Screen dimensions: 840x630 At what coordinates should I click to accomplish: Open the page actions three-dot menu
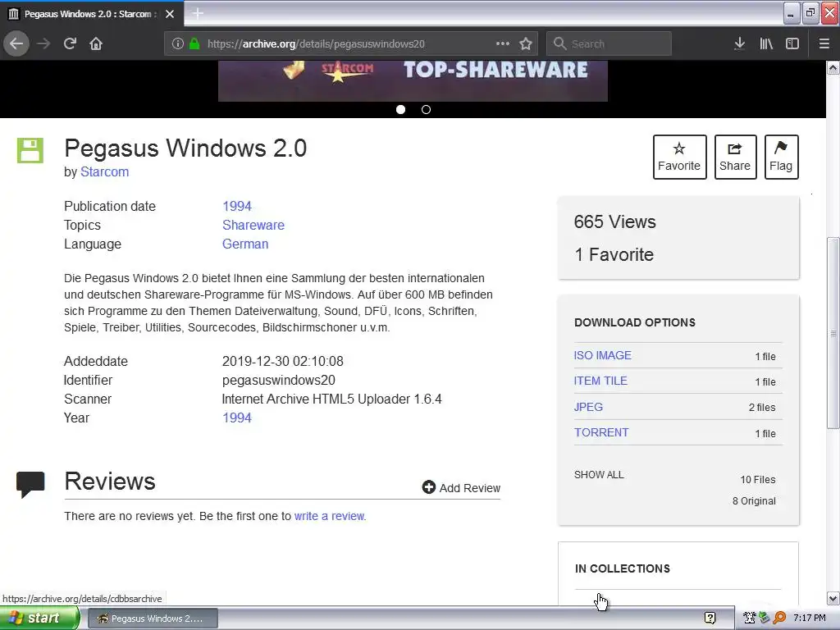(503, 43)
